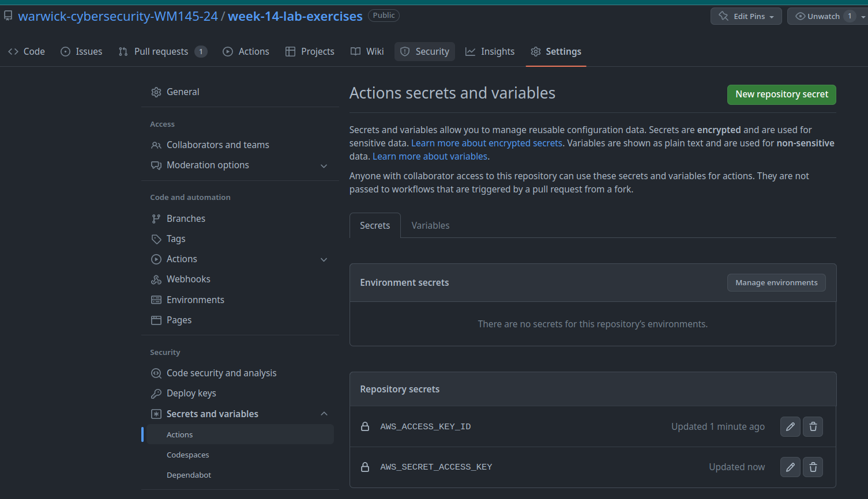This screenshot has height=499, width=868.
Task: Click the Code security and analysis scan icon
Action: pyautogui.click(x=156, y=373)
